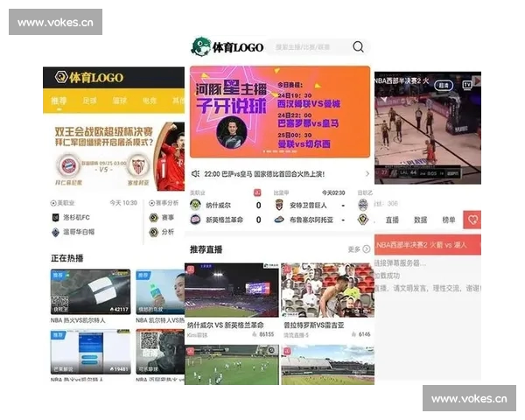Open the 分析 link under 赛事分析
Image resolution: width=525 pixels, height=420 pixels.
pos(168,232)
